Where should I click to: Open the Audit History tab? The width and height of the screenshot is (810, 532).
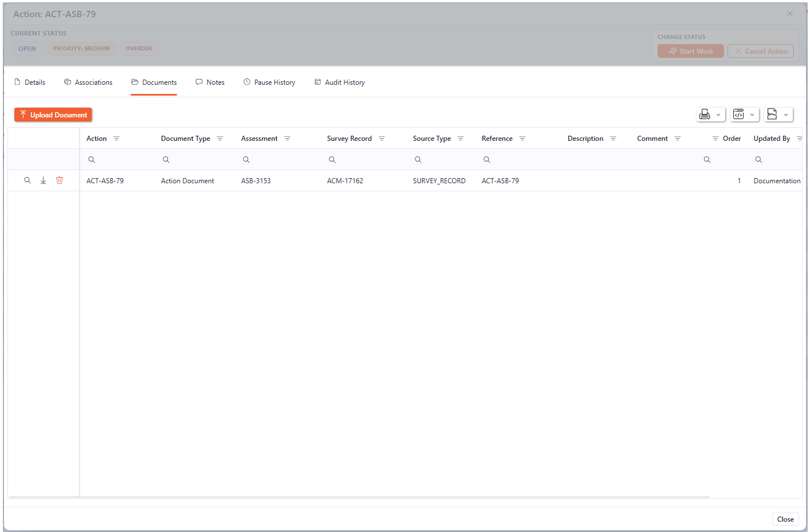point(345,82)
